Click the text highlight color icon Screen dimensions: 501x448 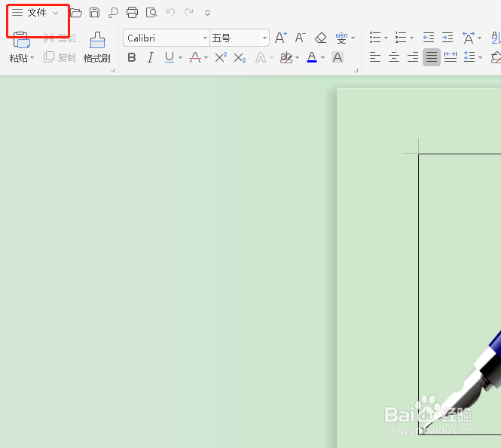point(286,57)
